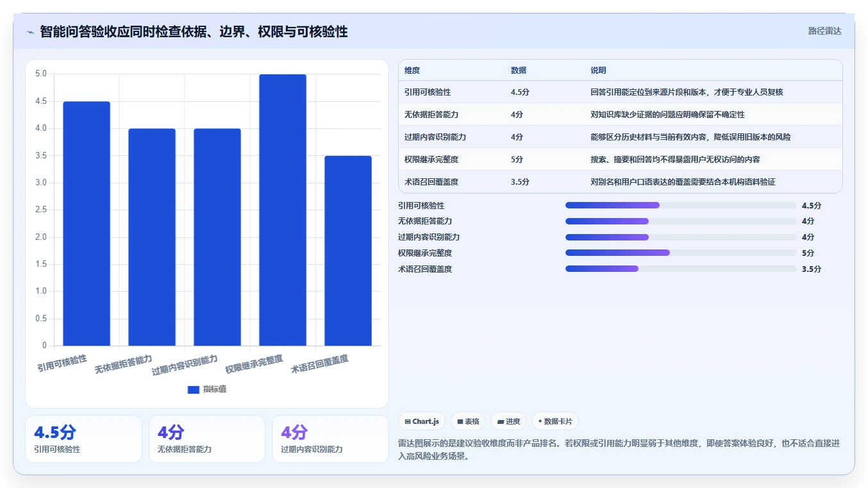Open the 无依据拒答能力 data card
The width and height of the screenshot is (868, 488).
coord(207,439)
